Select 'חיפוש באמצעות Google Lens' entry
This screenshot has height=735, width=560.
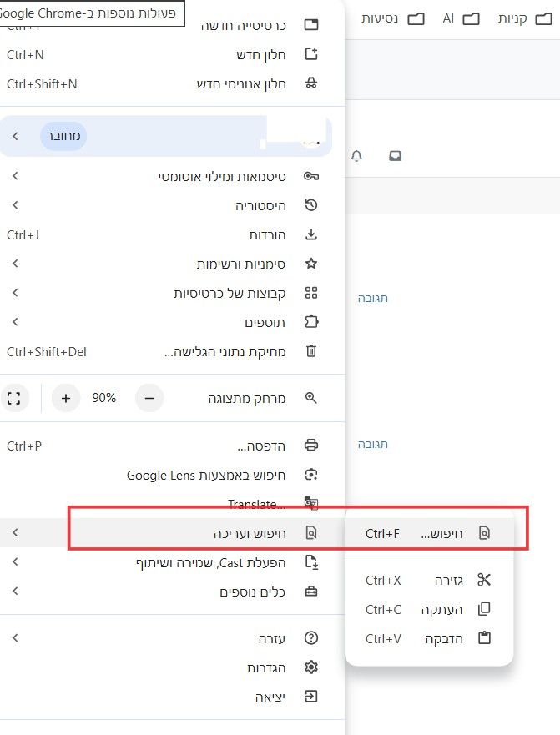pos(172,475)
